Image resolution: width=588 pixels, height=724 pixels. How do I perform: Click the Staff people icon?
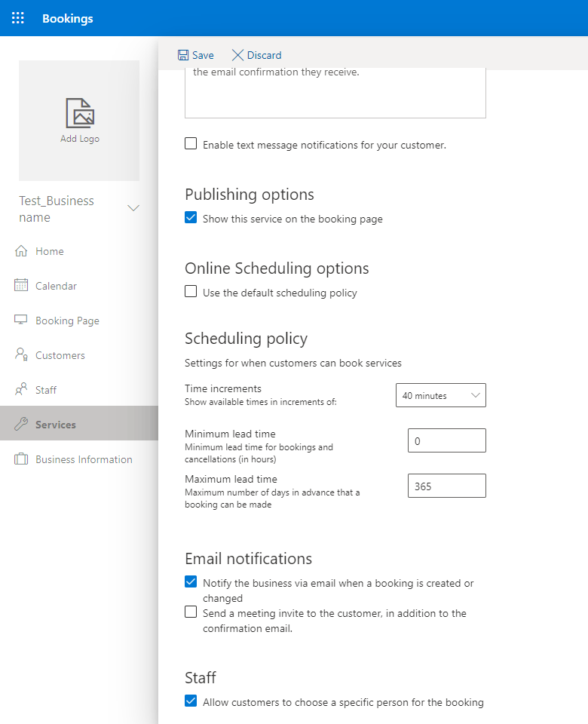21,389
